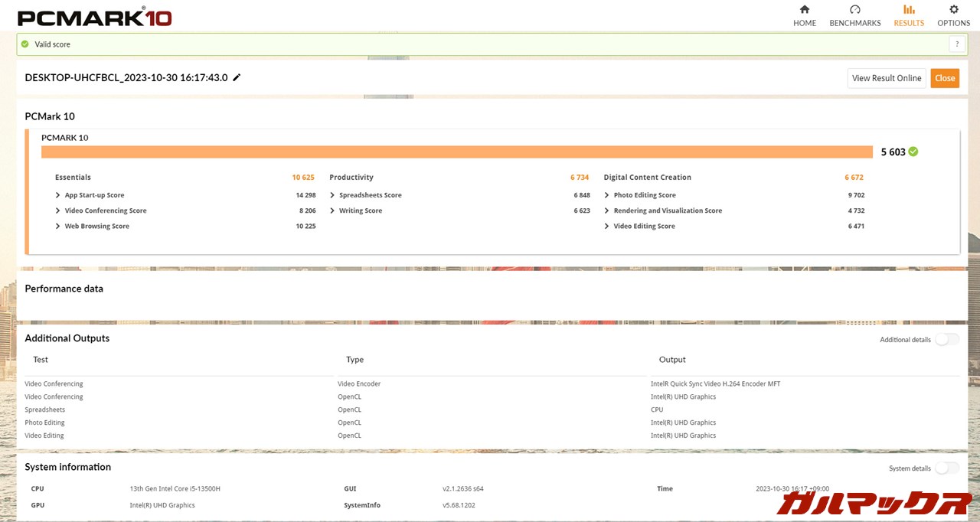This screenshot has height=522, width=980.
Task: Click the PCMark 10 logo
Action: (94, 17)
